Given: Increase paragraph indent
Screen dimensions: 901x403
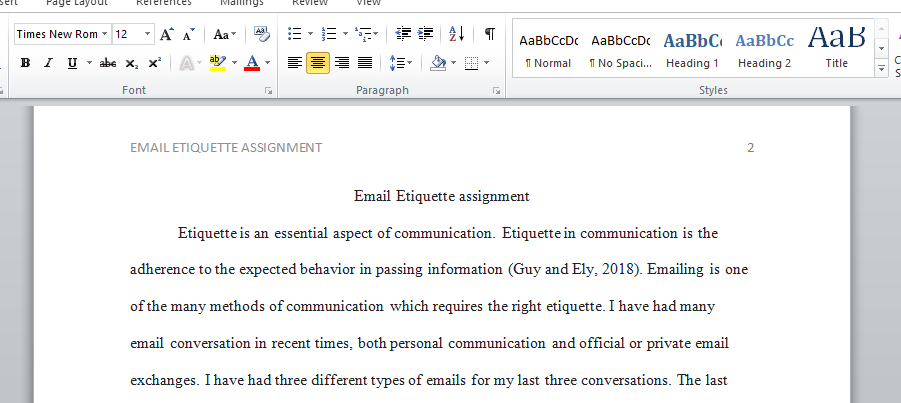Looking at the screenshot, I should (x=425, y=34).
